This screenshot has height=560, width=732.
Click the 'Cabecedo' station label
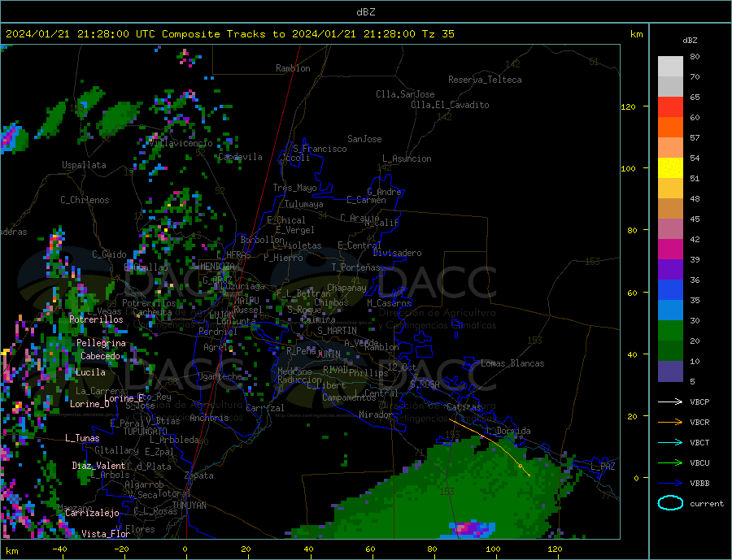pyautogui.click(x=100, y=356)
